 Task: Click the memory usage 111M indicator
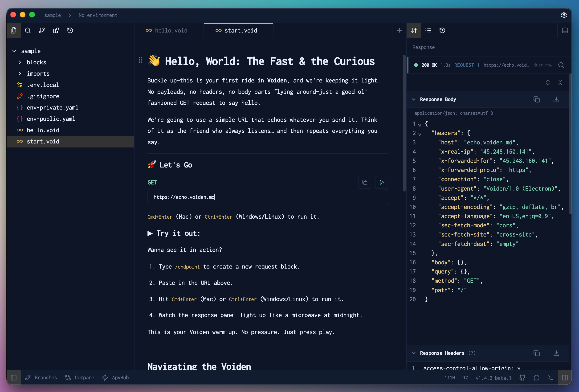[450, 378]
